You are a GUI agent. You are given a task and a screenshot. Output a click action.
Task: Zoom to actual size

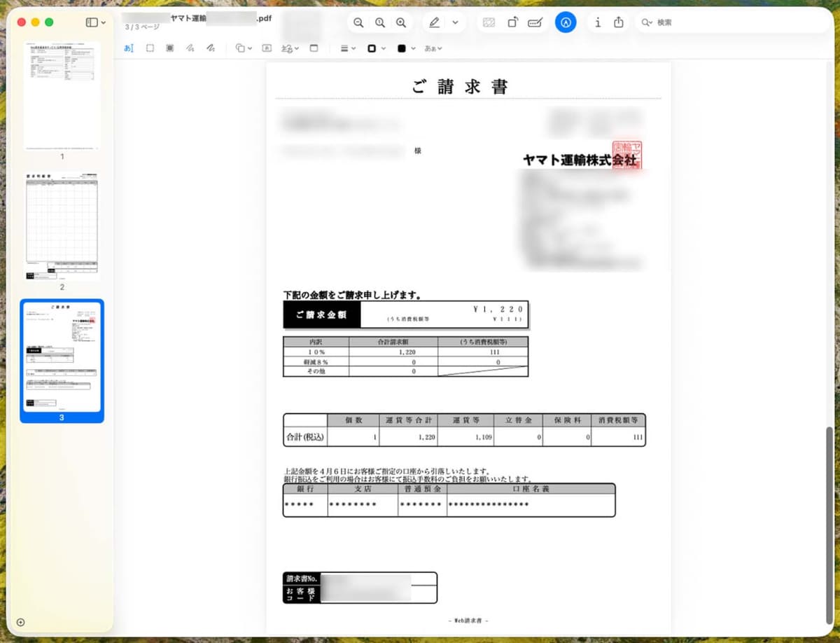pos(379,22)
